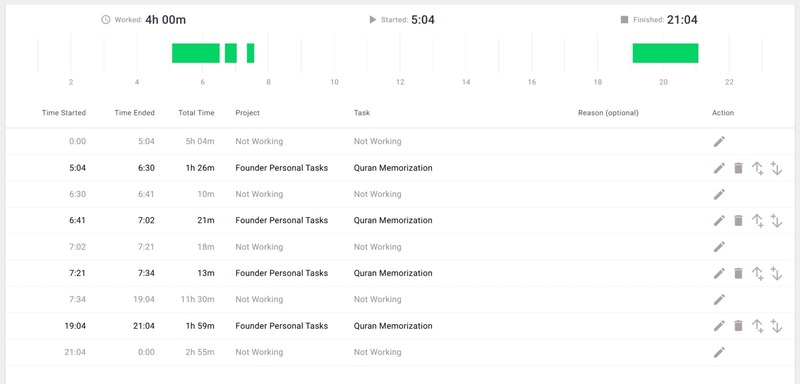Edit the 0:00 to 5:04 Not Working entry
The image size is (800, 384).
click(x=719, y=141)
